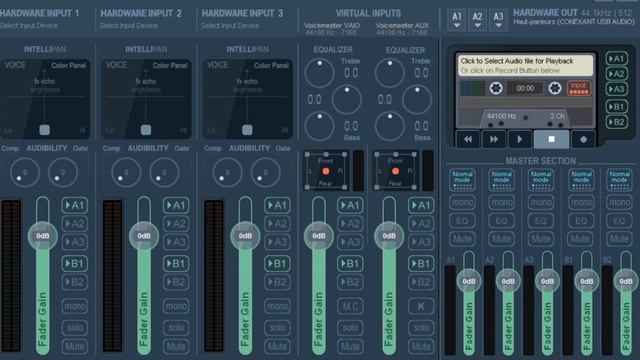Click Hardware Input 2 Comp knob
Screen dimensions: 640x360
click(126, 173)
